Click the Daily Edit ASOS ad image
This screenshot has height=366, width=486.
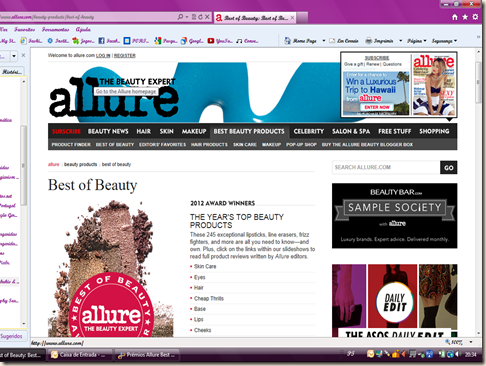395,300
